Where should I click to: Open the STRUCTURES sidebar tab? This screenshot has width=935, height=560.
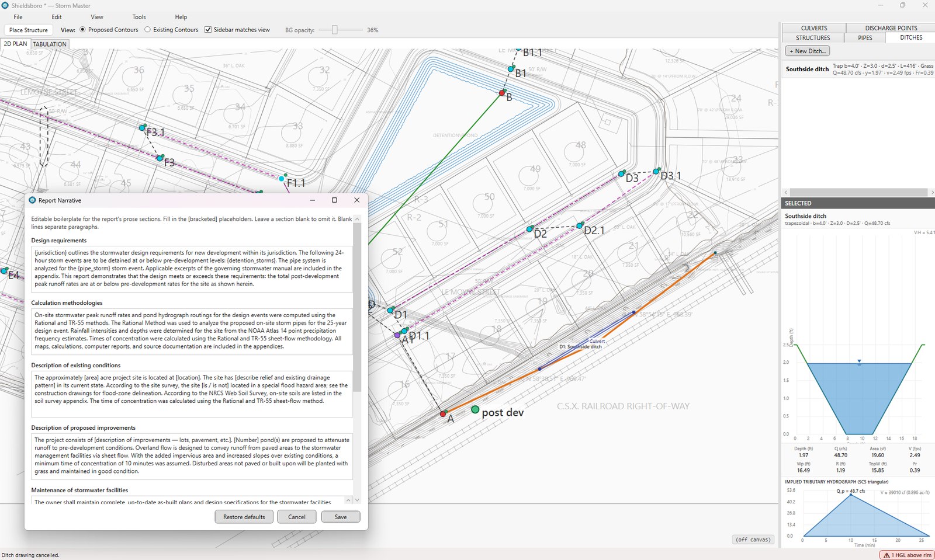tap(813, 38)
